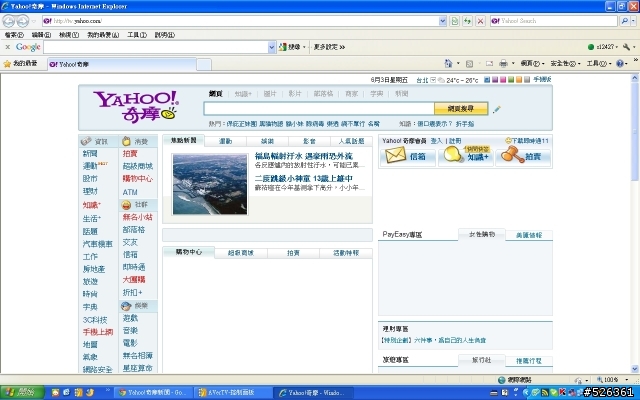This screenshot has height=400, width=640.
Task: Open the 我的最愛(A) menu
Action: pyautogui.click(x=103, y=35)
